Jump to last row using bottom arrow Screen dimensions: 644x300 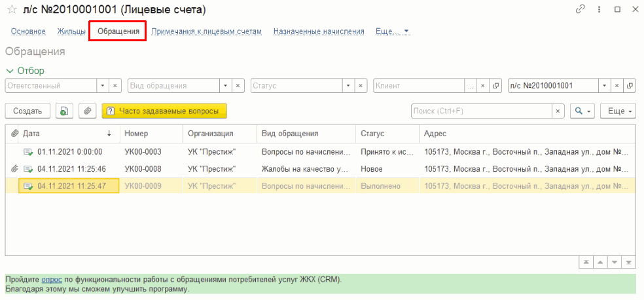[x=628, y=263]
